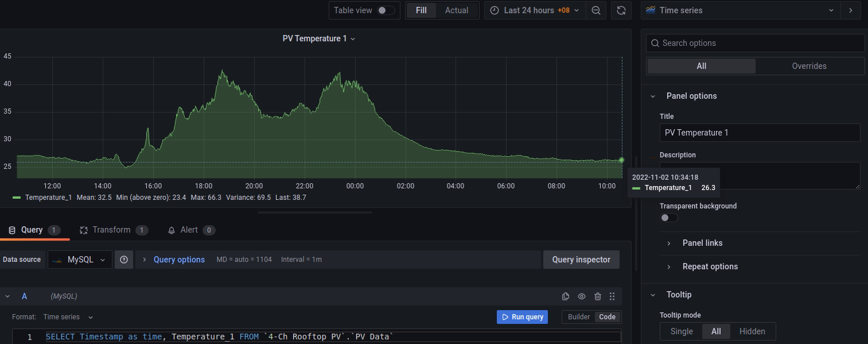Collapse the Panel options section
This screenshot has height=344, width=868.
(652, 96)
